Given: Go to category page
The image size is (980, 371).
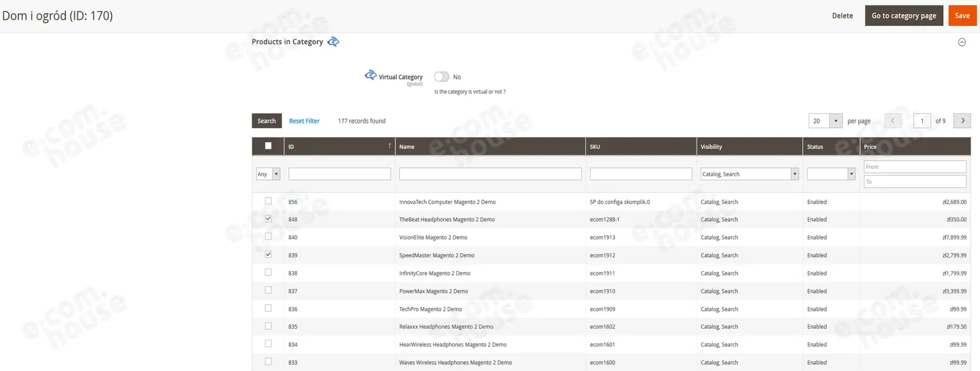Looking at the screenshot, I should (x=903, y=16).
